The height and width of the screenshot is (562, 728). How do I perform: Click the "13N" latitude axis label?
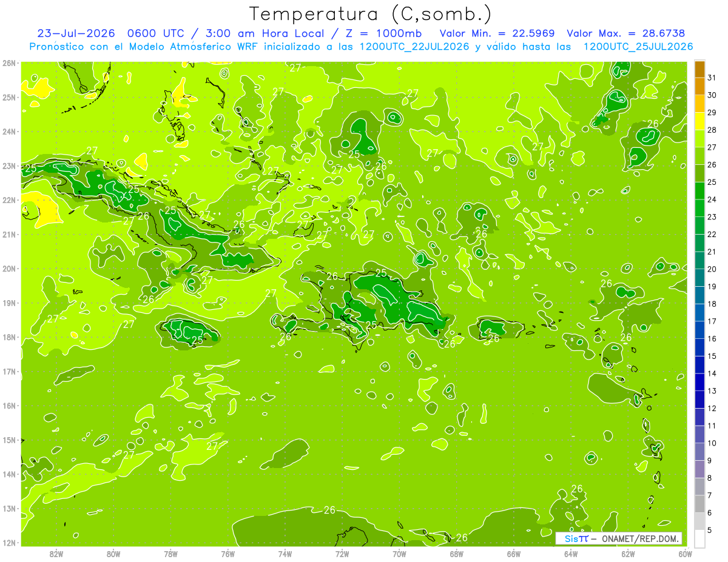coord(10,508)
